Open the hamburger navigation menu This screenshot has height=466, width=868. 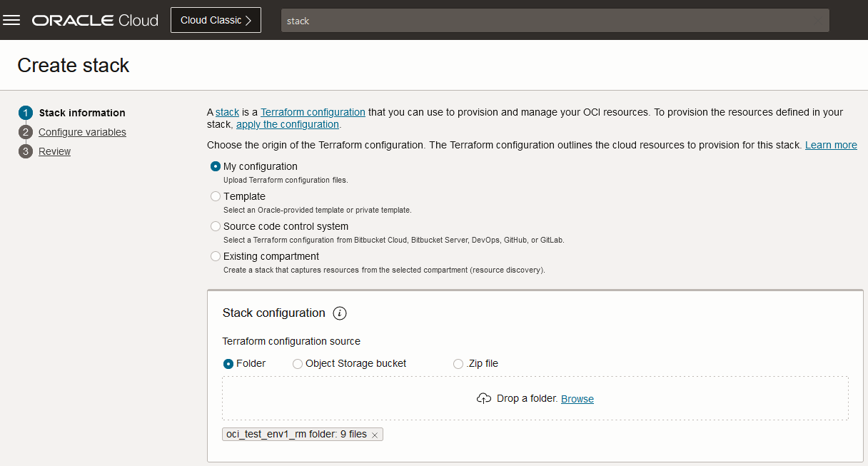(11, 20)
